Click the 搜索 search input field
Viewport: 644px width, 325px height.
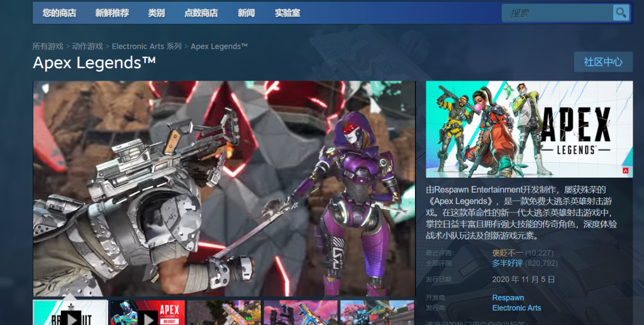557,13
